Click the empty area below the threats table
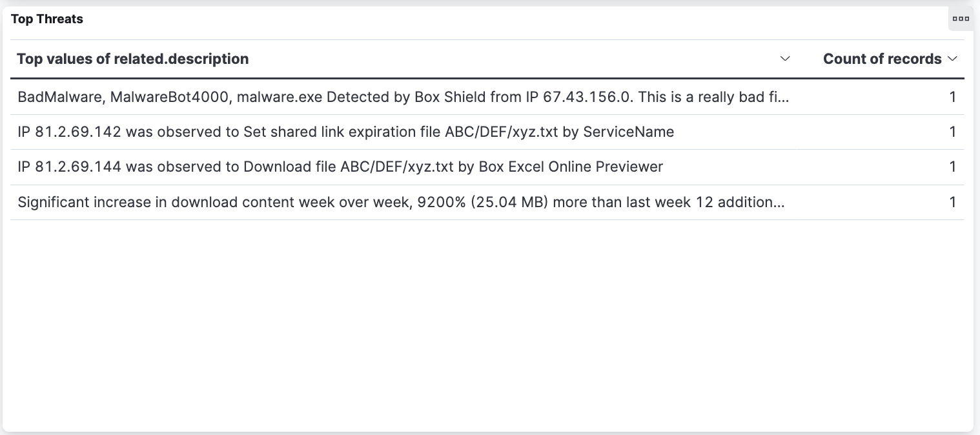The image size is (980, 435). pyautogui.click(x=487, y=323)
